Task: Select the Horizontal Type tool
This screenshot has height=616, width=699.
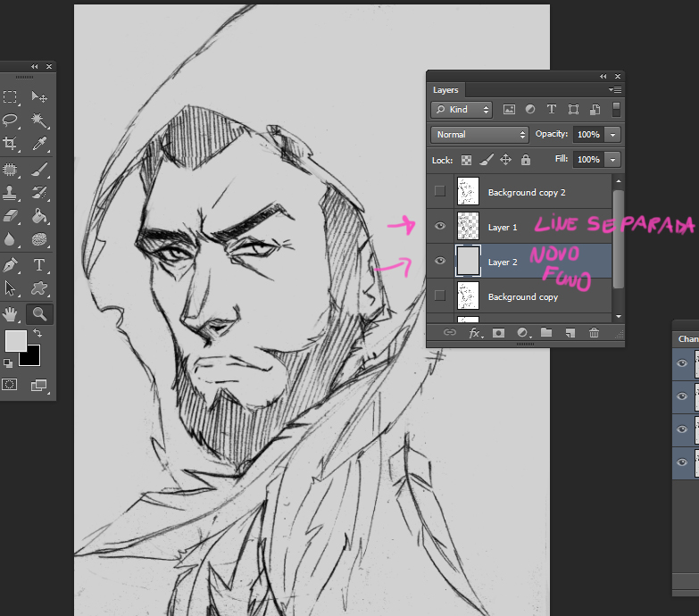Action: [39, 265]
